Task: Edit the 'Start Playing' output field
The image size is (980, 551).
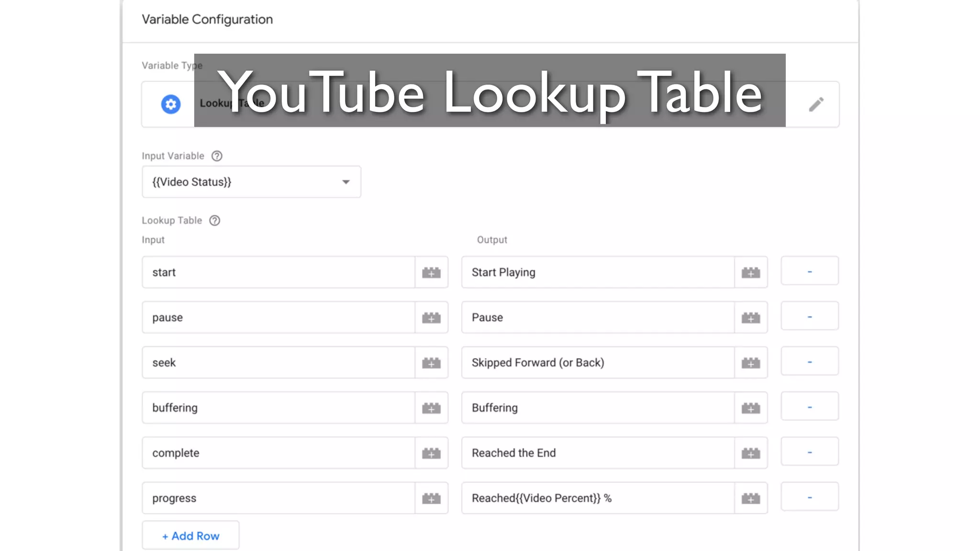Action: tap(598, 272)
